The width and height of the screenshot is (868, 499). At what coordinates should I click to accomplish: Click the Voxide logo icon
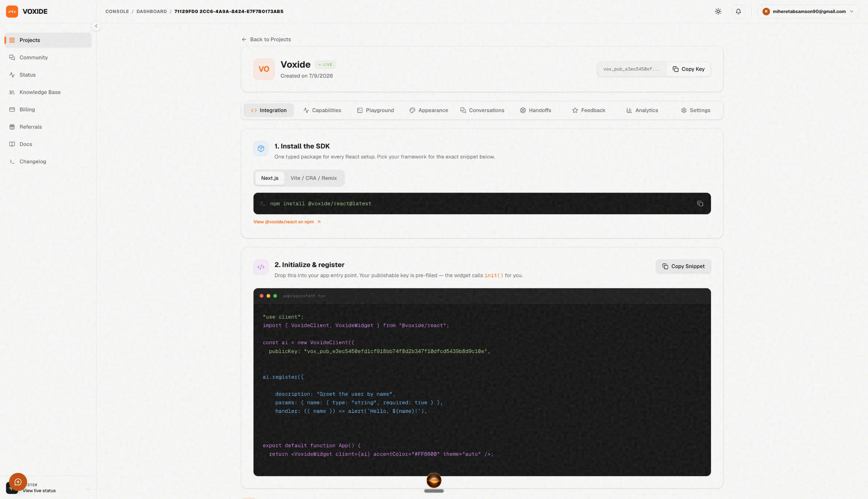tap(12, 12)
